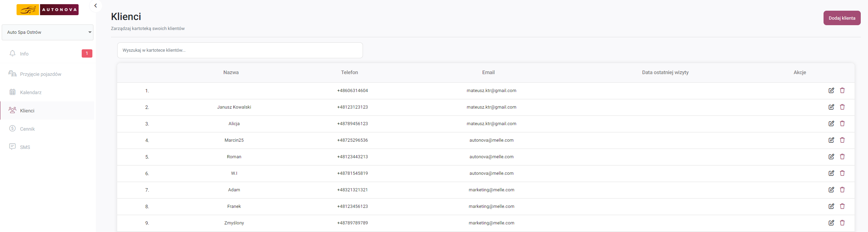Edit the client Marcin25
Viewport: 868px width, 232px height.
(x=831, y=140)
